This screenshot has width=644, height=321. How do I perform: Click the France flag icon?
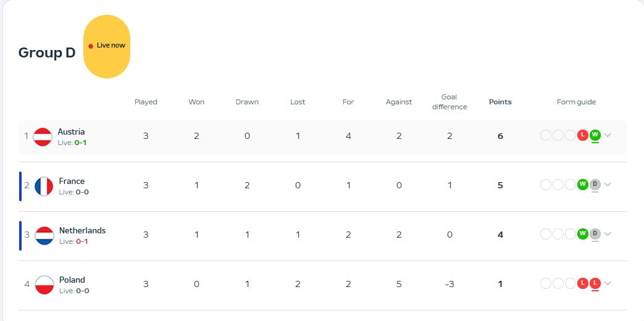click(x=44, y=186)
